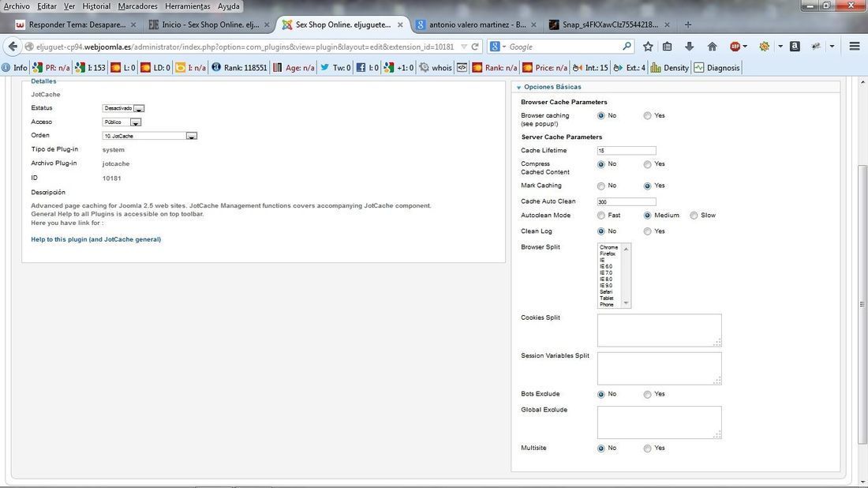Image resolution: width=868 pixels, height=488 pixels.
Task: Reload the page with the refresh icon
Action: point(475,47)
